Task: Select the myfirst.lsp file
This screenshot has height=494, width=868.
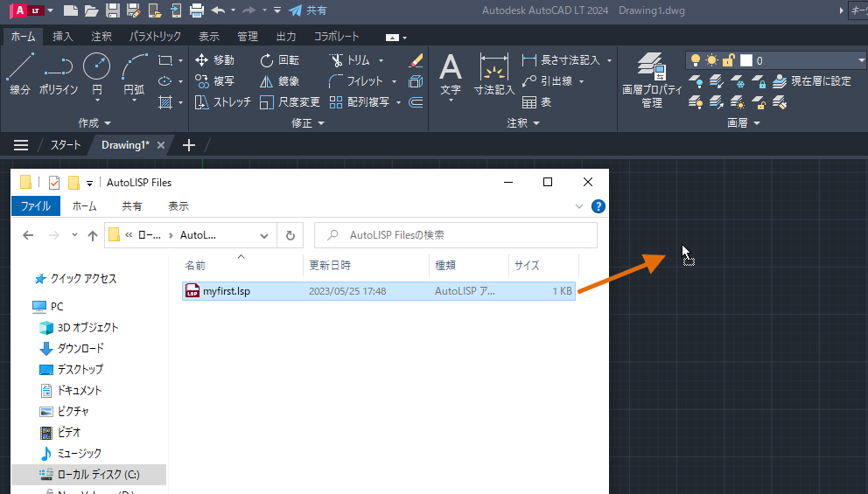Action: pyautogui.click(x=379, y=291)
